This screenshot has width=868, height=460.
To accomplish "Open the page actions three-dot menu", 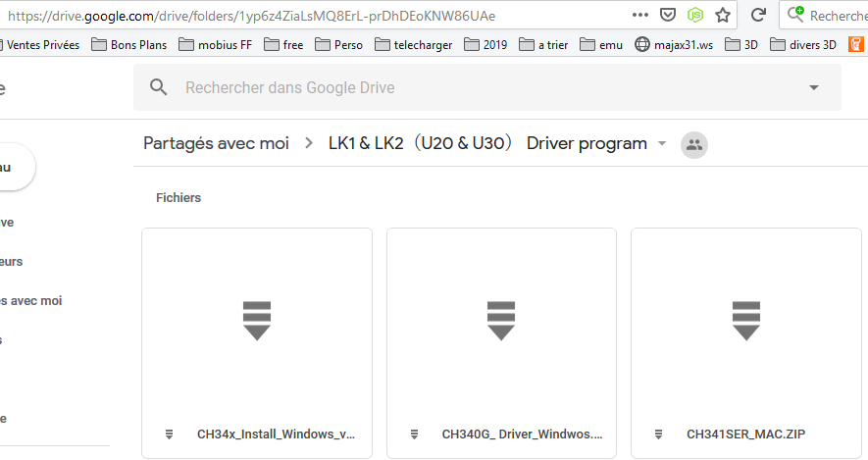I will (639, 15).
